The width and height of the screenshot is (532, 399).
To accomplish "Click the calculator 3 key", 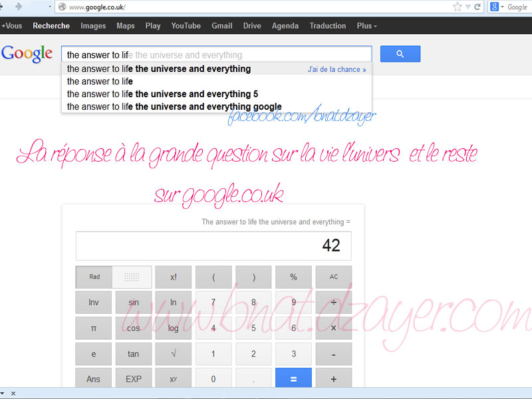I will pyautogui.click(x=293, y=354).
